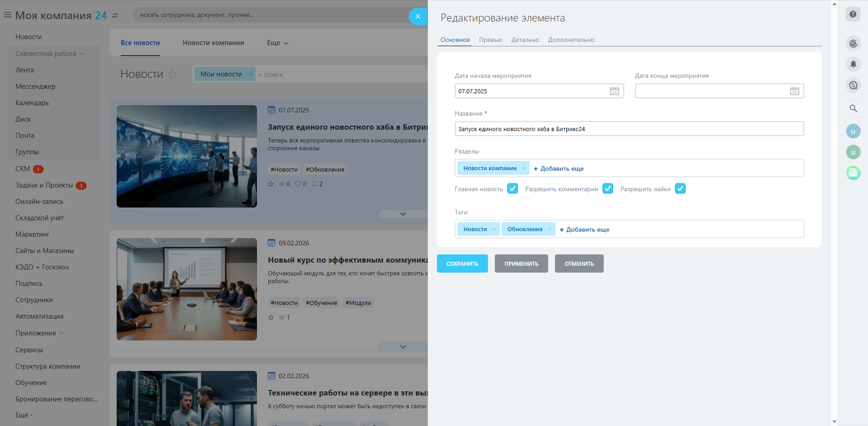Remove Новости компании section chip
Screen dimensions: 868x426
524,168
